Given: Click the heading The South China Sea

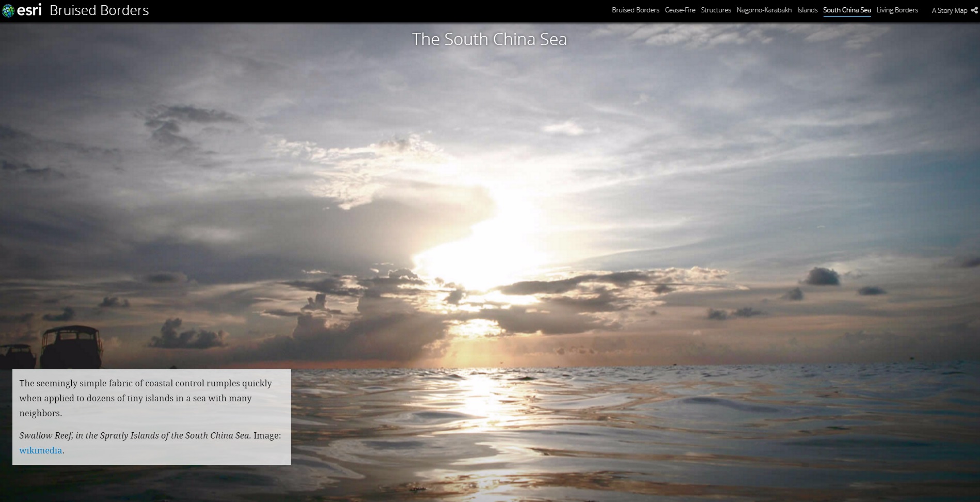Looking at the screenshot, I should [x=489, y=39].
